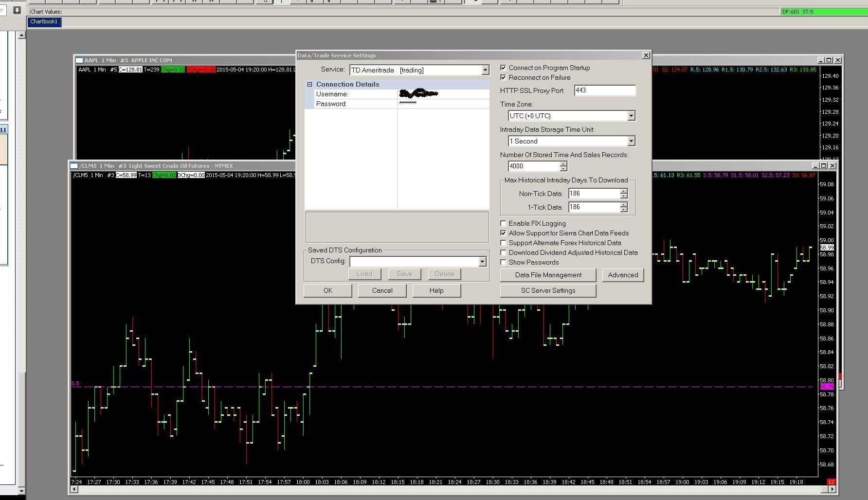Minimize the /CLM5 crude oil chart window
Screen dimensions: 868x500
pyautogui.click(x=815, y=166)
